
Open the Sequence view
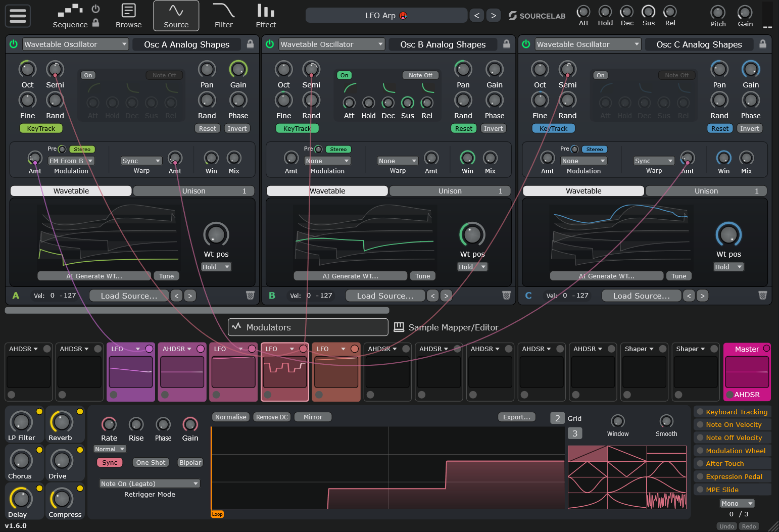click(x=70, y=16)
